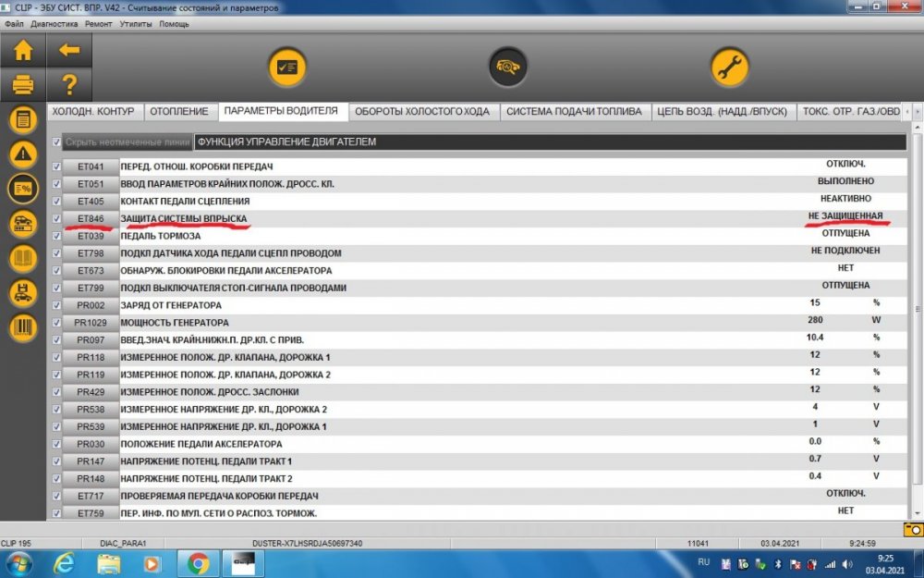
Task: Click the vertical scrollbar thumb
Action: pos(918,309)
